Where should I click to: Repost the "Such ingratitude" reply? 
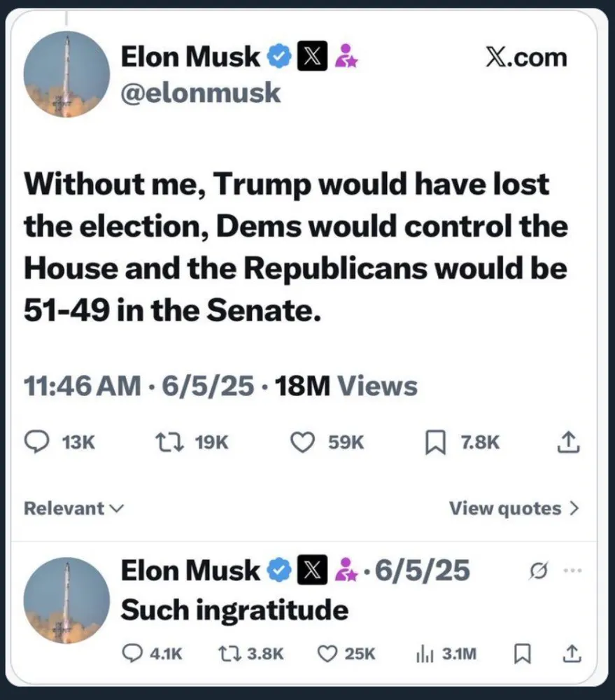pos(227,653)
